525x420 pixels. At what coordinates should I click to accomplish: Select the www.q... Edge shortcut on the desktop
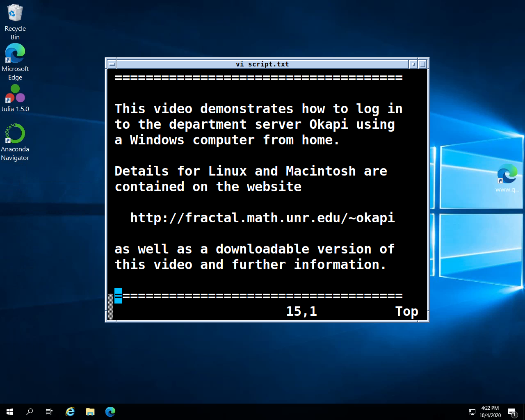pyautogui.click(x=507, y=178)
